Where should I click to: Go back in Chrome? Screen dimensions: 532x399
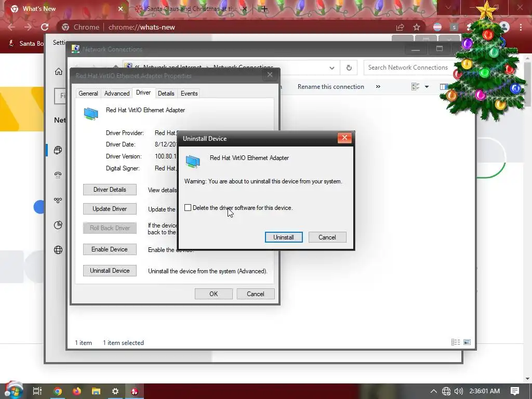(x=11, y=27)
